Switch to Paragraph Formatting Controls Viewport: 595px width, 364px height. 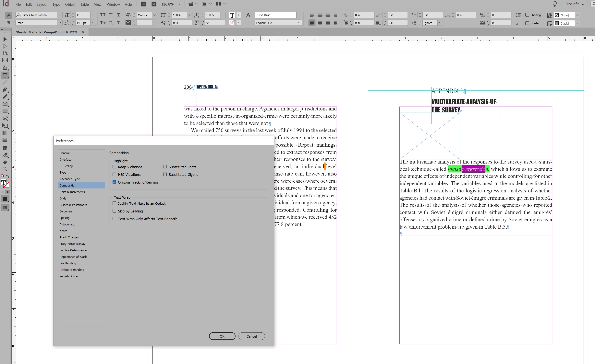coord(8,22)
